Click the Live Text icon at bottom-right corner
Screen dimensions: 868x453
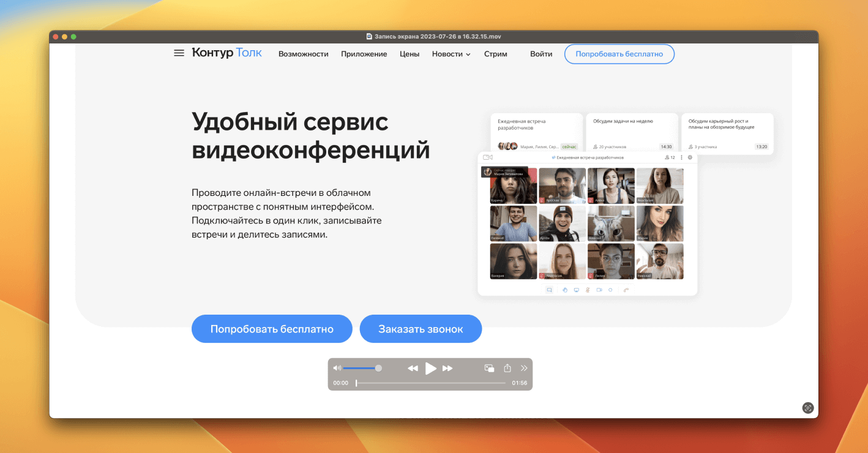[x=807, y=408]
